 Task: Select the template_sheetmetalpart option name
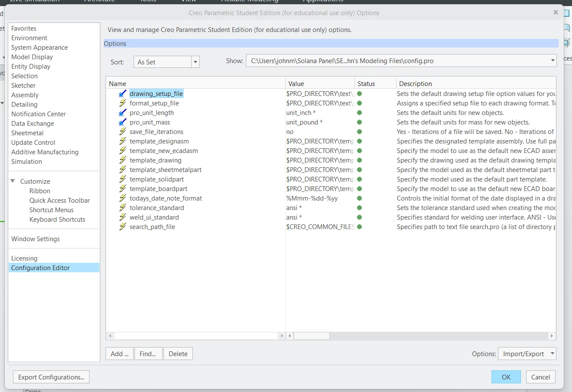tap(166, 170)
